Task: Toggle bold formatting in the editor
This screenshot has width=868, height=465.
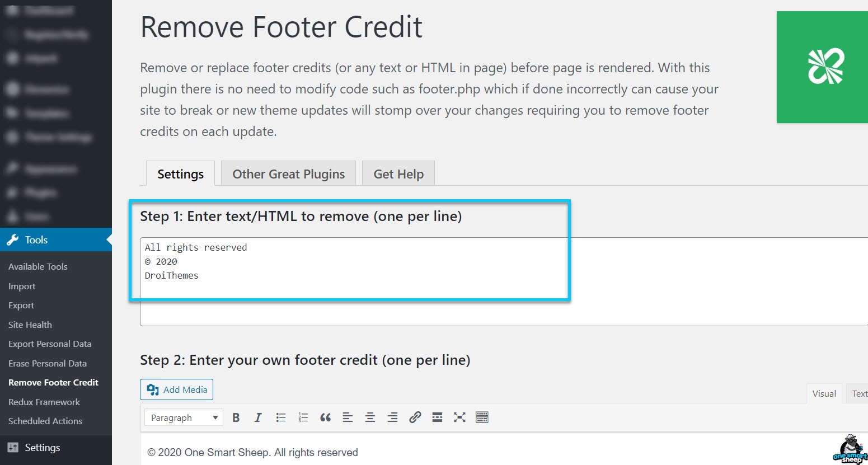Action: [236, 417]
